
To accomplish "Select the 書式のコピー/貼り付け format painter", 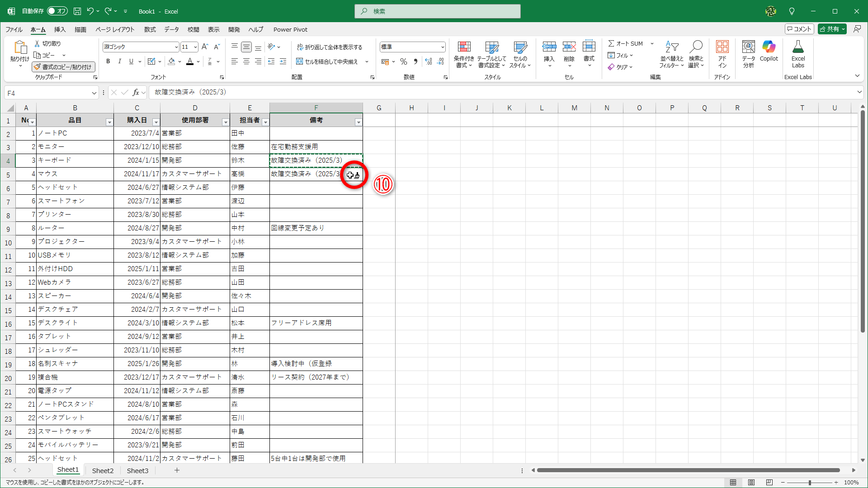I will (63, 67).
